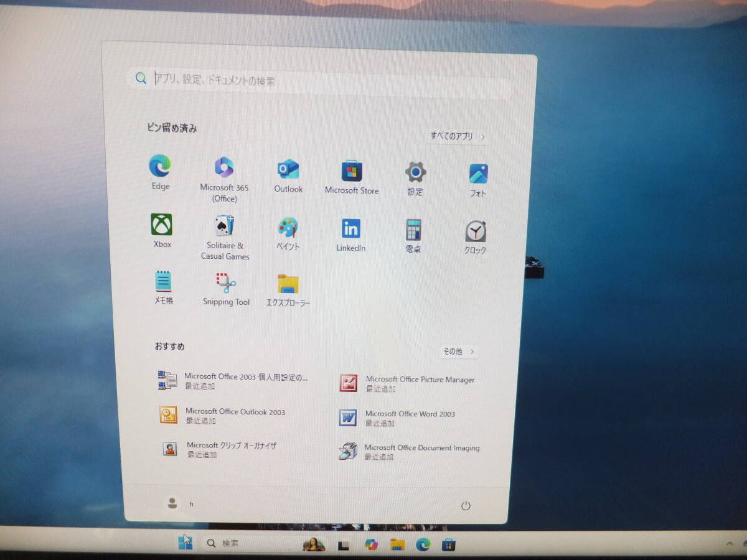747x560 pixels.
Task: Open Task View on taskbar
Action: (343, 545)
